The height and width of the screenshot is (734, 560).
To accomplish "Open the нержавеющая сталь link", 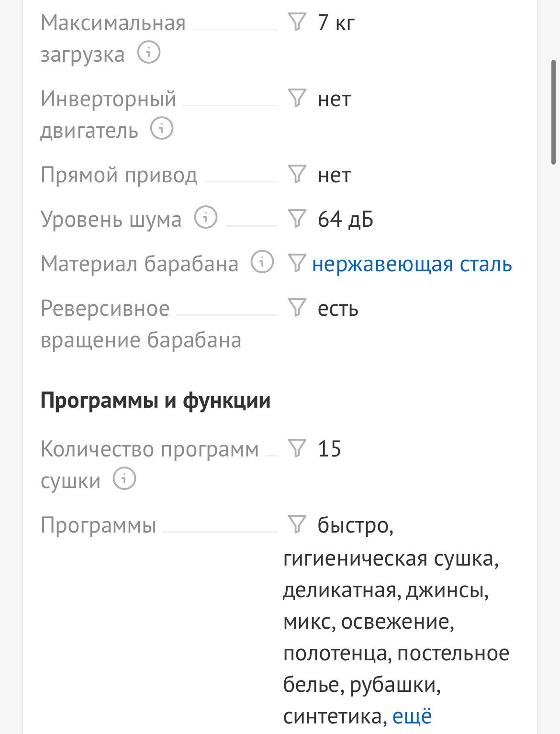I will click(x=412, y=264).
